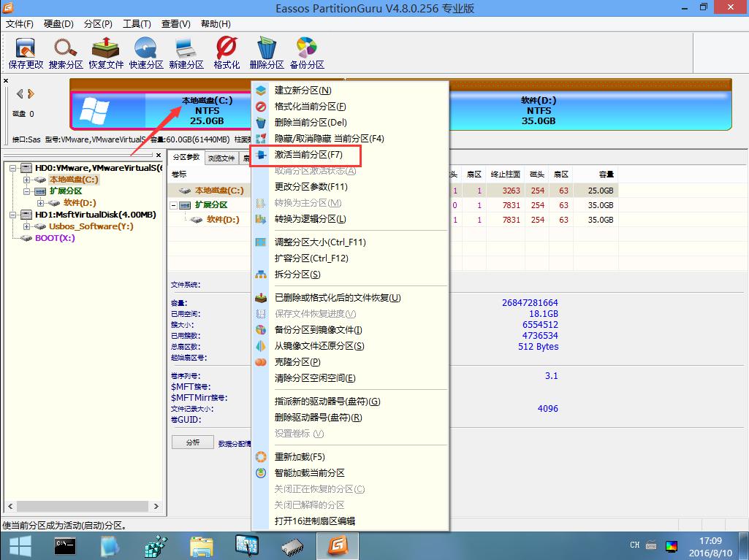Image resolution: width=749 pixels, height=560 pixels.
Task: Click PartitionGuru icon in the taskbar
Action: [x=338, y=546]
